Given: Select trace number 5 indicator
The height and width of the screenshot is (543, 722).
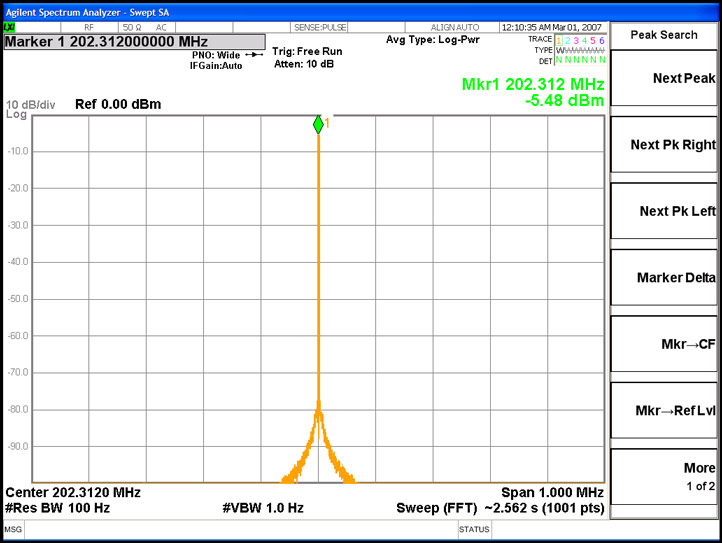Looking at the screenshot, I should point(593,41).
